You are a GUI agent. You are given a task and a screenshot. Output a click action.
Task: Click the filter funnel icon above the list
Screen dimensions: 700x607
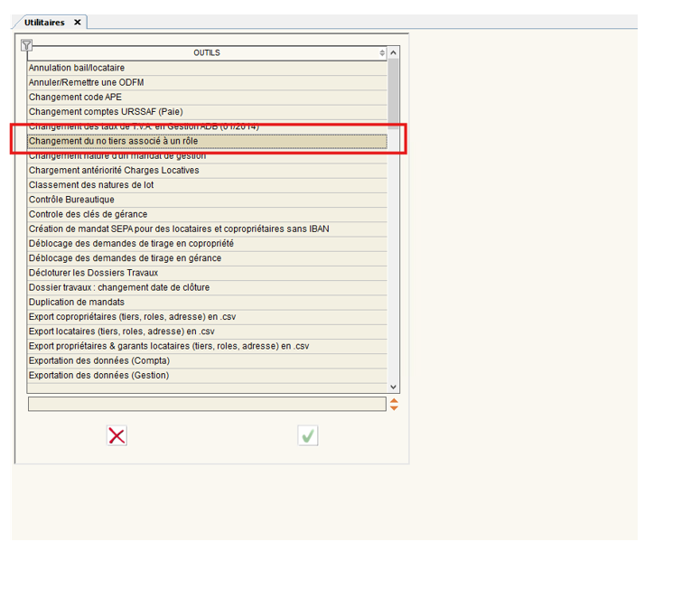[26, 45]
